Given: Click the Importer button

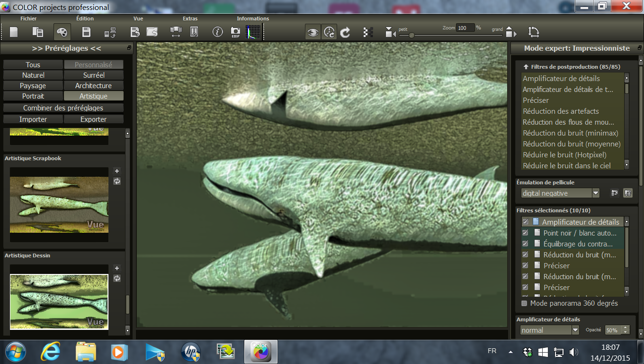Looking at the screenshot, I should coord(33,119).
